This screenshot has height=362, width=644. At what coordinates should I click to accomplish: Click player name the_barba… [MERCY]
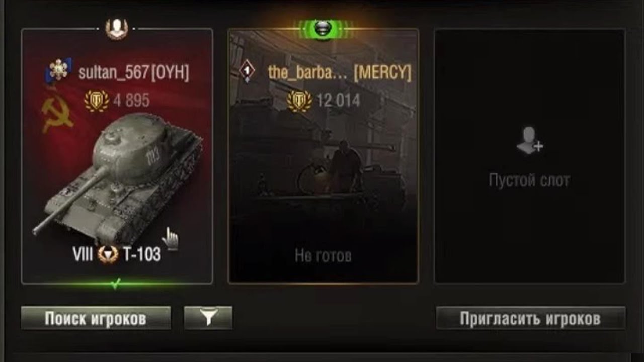click(340, 72)
